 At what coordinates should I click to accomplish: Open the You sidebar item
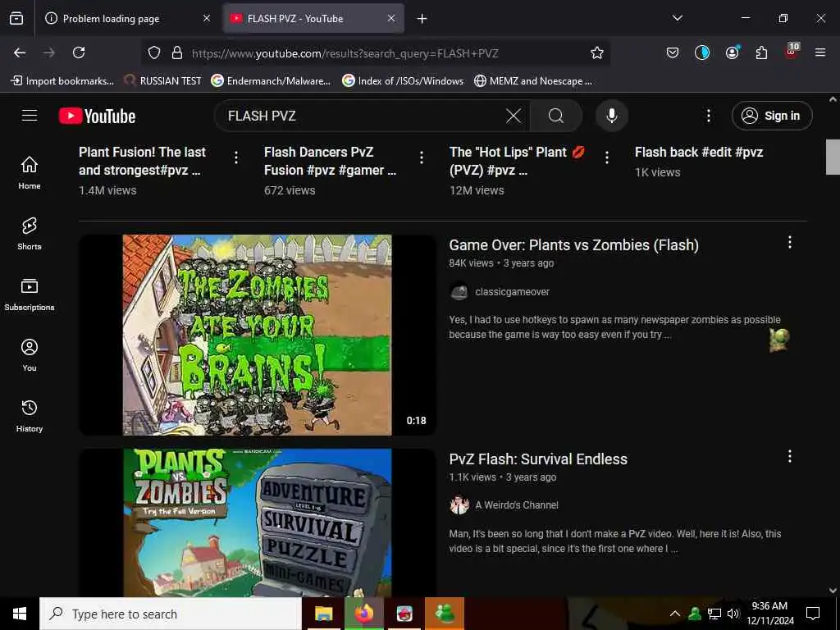pyautogui.click(x=30, y=354)
